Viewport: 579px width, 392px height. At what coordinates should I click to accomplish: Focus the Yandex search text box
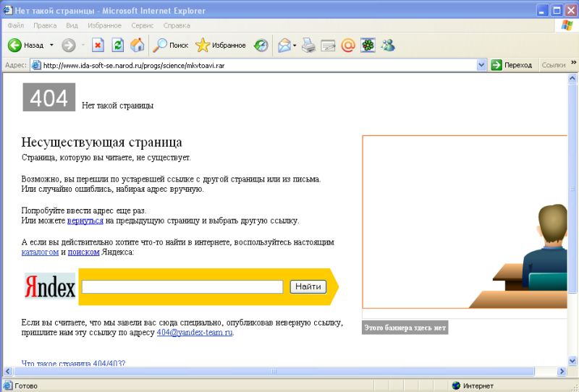point(182,287)
